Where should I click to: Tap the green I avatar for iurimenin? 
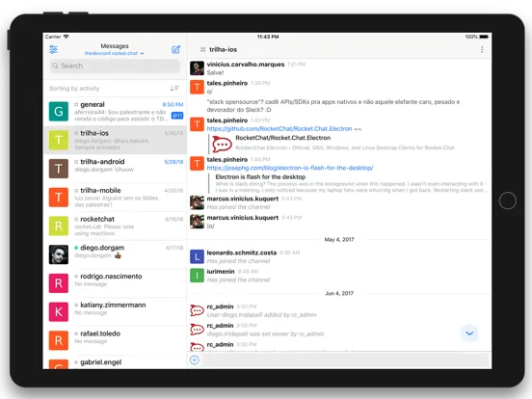(197, 276)
